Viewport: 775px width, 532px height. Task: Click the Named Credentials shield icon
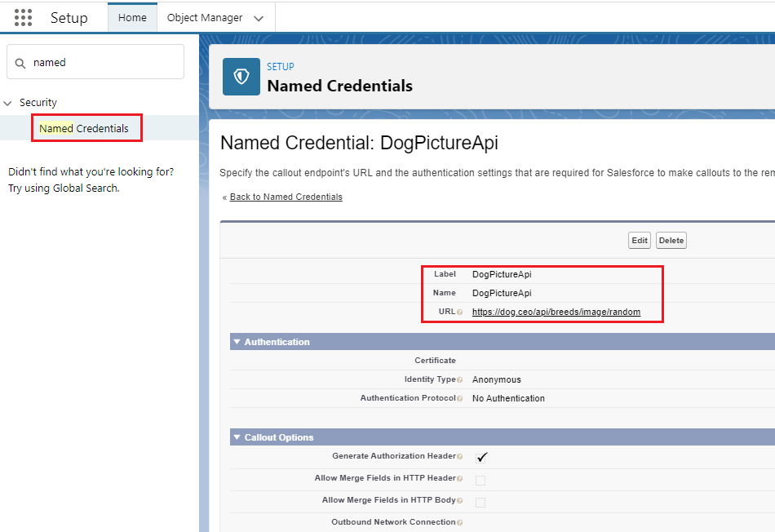[x=241, y=78]
